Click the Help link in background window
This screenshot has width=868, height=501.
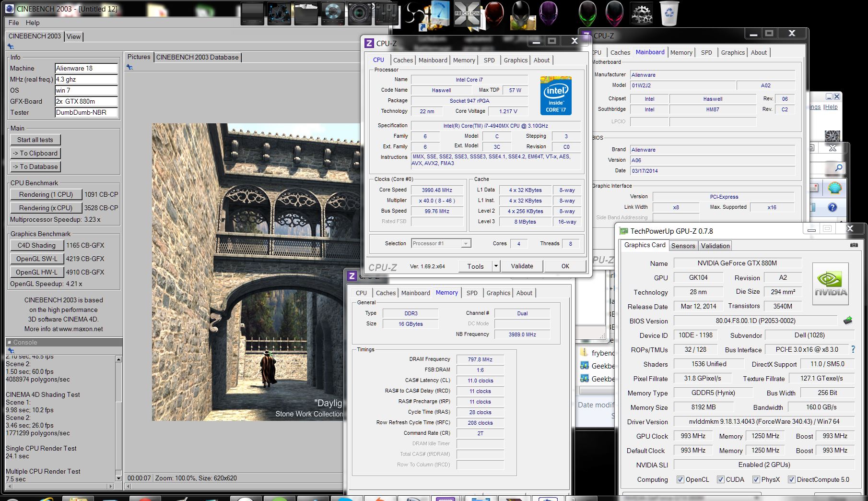[x=831, y=107]
